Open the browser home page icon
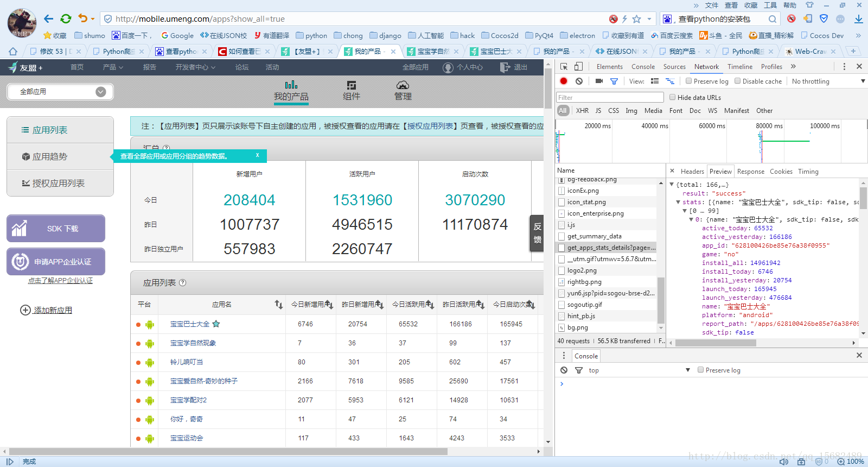Image resolution: width=868 pixels, height=467 pixels. pos(13,52)
